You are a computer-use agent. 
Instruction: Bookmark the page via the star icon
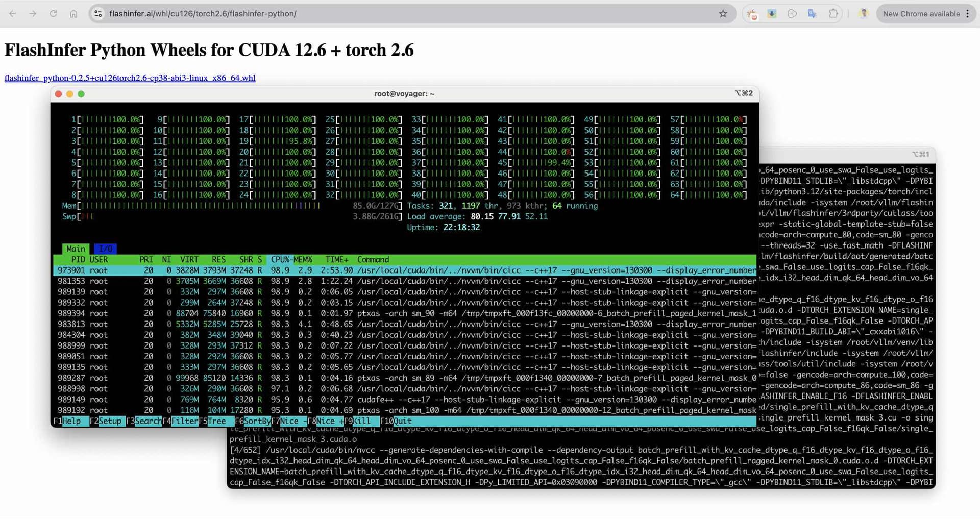[x=723, y=14]
